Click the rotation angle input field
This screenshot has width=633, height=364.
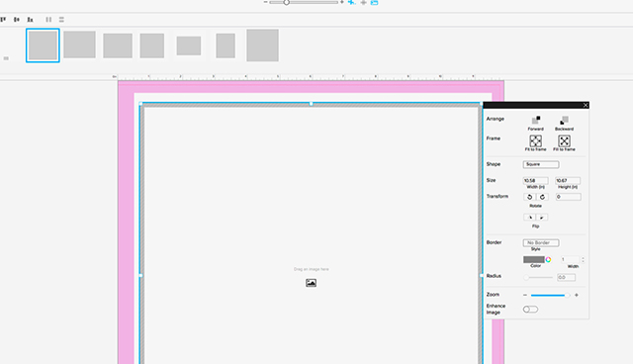569,197
